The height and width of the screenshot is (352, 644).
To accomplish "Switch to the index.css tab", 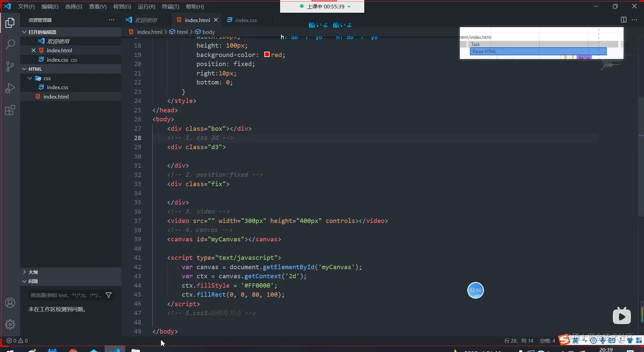I will click(x=246, y=20).
